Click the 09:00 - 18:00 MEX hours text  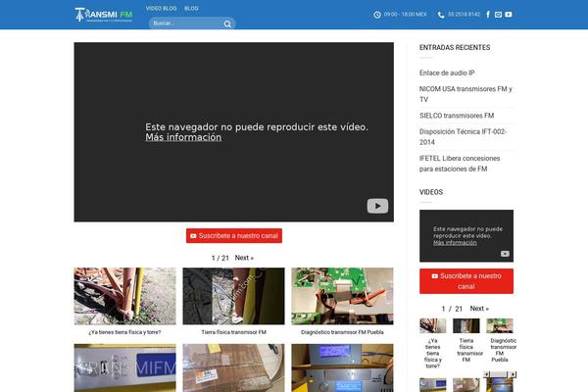pyautogui.click(x=406, y=15)
